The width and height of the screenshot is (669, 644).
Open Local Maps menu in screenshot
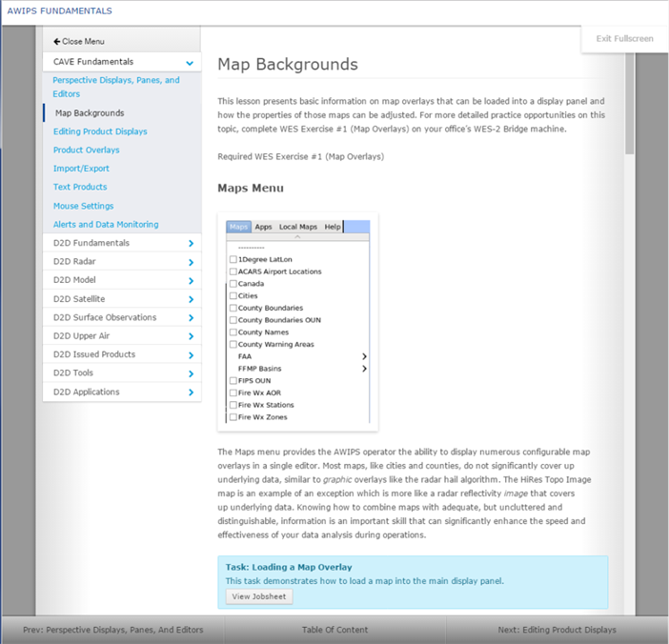(297, 227)
